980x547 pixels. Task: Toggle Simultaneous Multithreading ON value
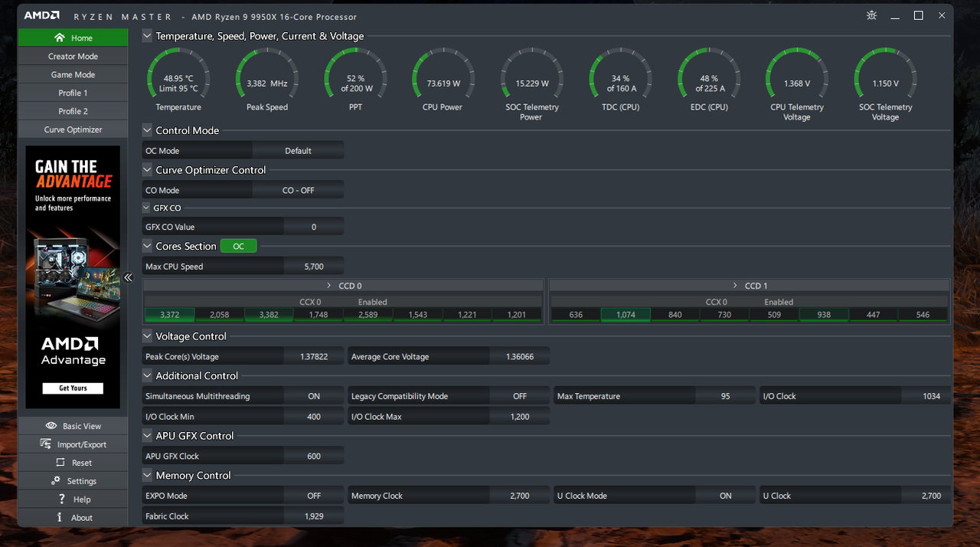pyautogui.click(x=314, y=396)
